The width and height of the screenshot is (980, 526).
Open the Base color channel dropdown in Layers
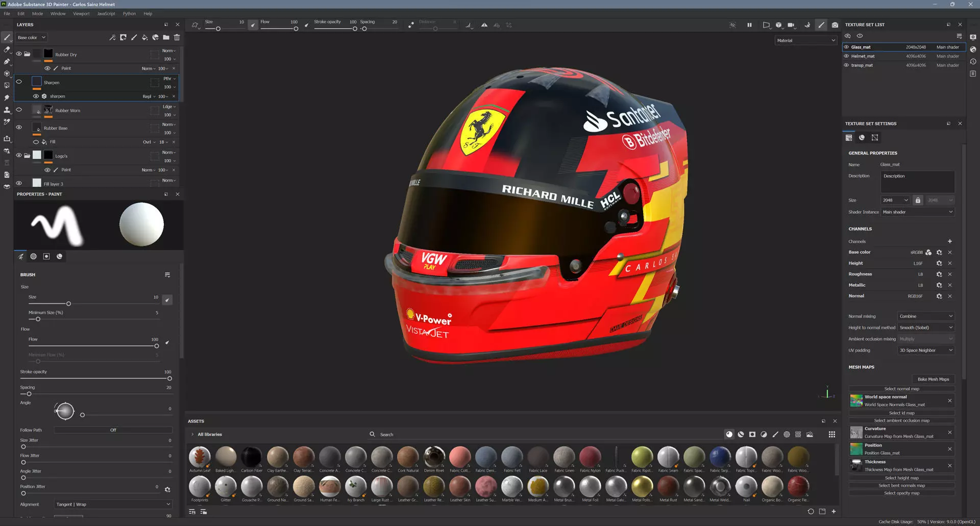click(x=31, y=37)
